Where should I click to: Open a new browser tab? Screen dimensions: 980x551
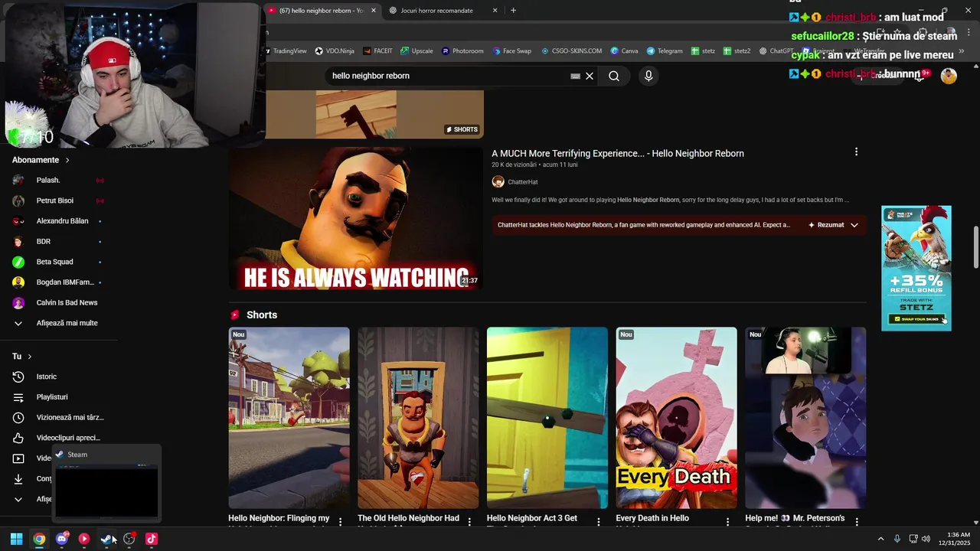513,11
